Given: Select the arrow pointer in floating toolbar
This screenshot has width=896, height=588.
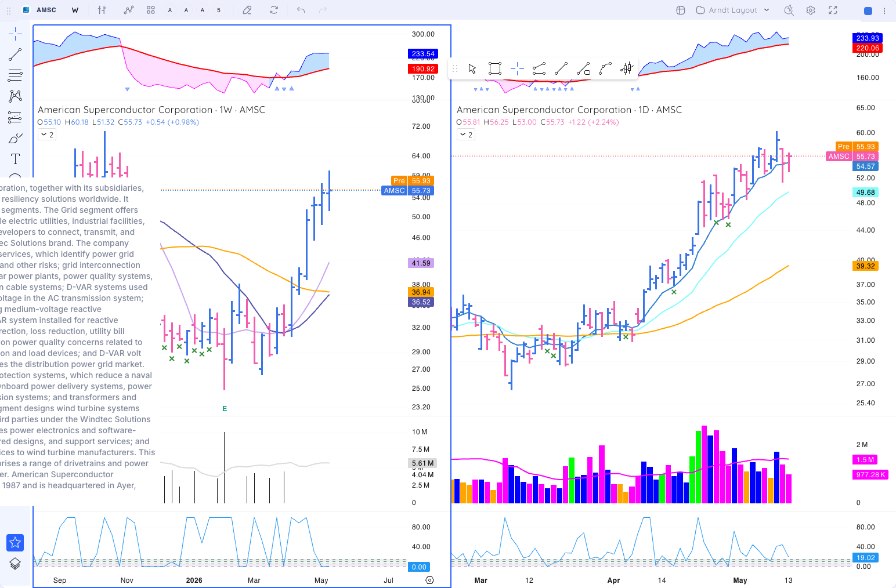Looking at the screenshot, I should pos(472,69).
